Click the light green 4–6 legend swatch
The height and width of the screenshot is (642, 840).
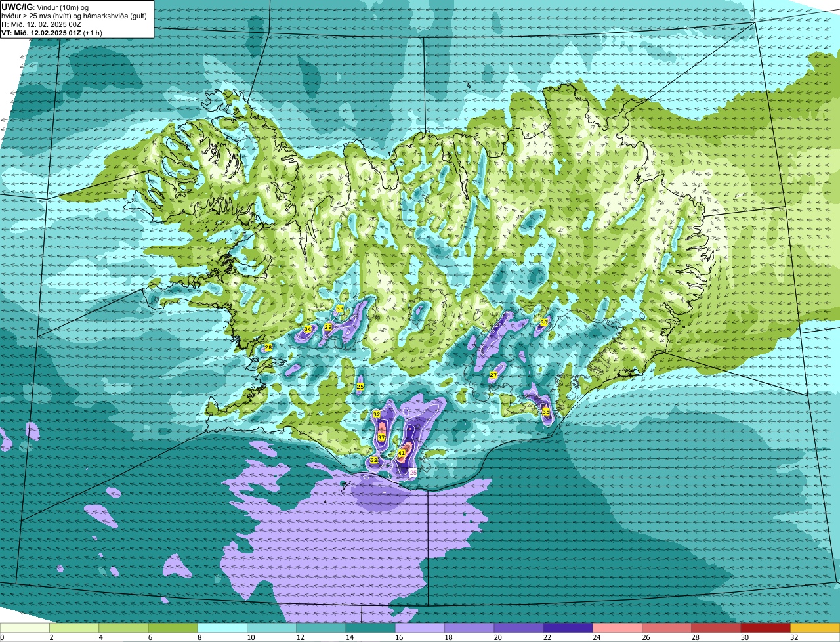[123, 628]
